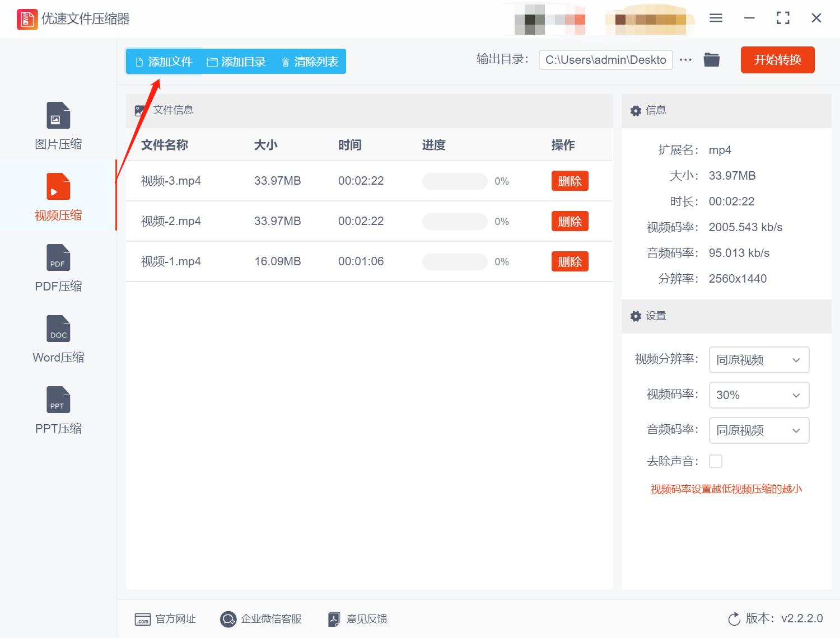Select the 图片压缩 sidebar icon
This screenshot has width=840, height=638.
[x=58, y=115]
